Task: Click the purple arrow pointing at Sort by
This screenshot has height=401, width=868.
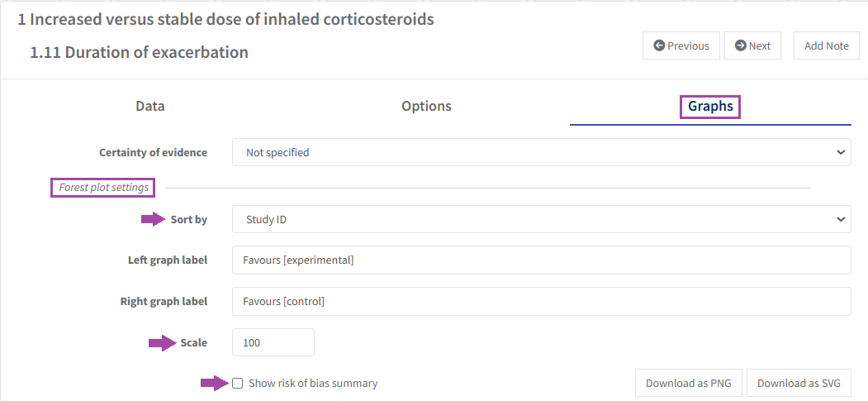Action: [x=154, y=219]
